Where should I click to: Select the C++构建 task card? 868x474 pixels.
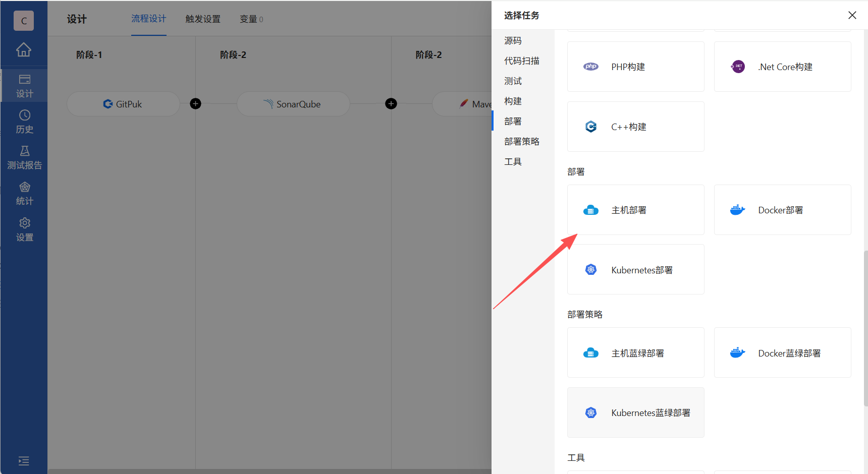pyautogui.click(x=636, y=127)
